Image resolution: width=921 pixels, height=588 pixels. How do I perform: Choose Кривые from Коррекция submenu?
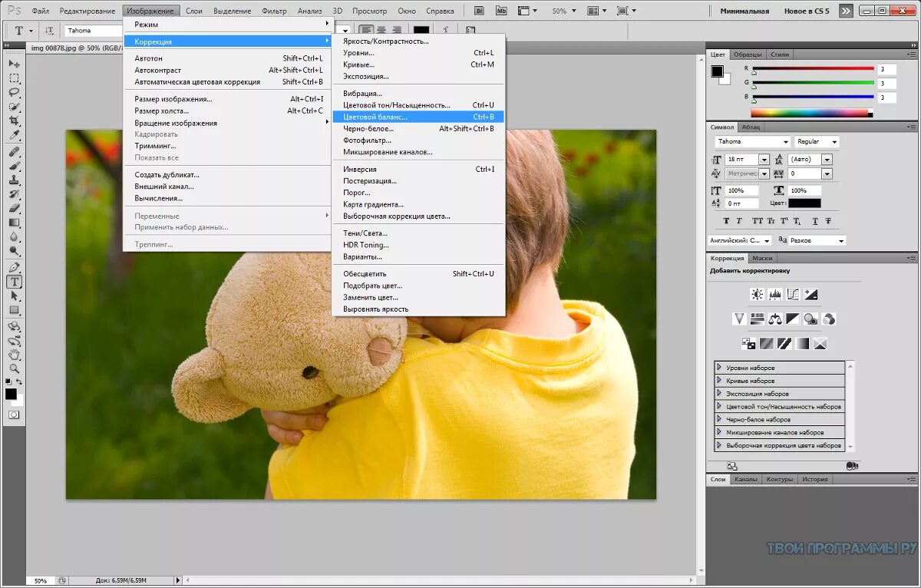click(418, 64)
